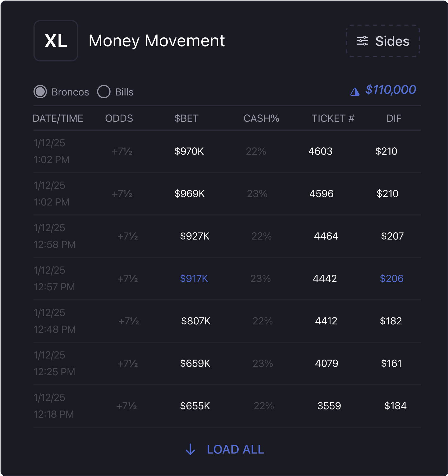Viewport: 448px width, 476px height.
Task: Click the TICKET # column header
Action: tap(333, 118)
